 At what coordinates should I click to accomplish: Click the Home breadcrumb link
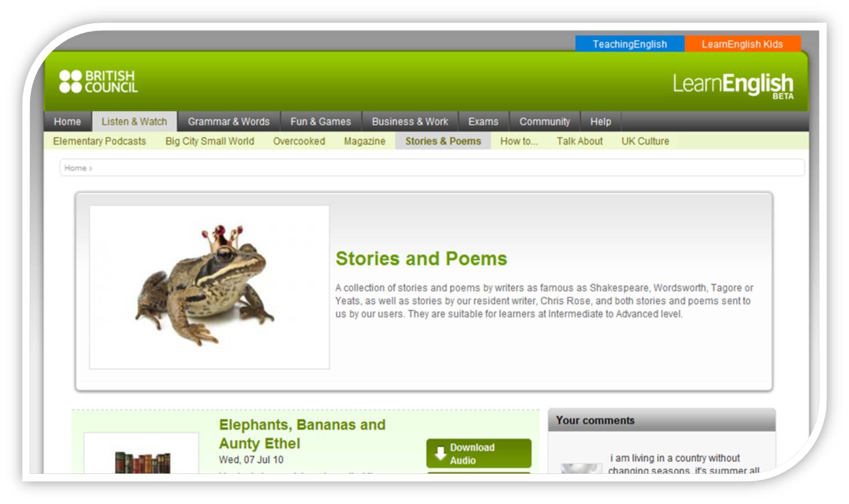coord(75,168)
